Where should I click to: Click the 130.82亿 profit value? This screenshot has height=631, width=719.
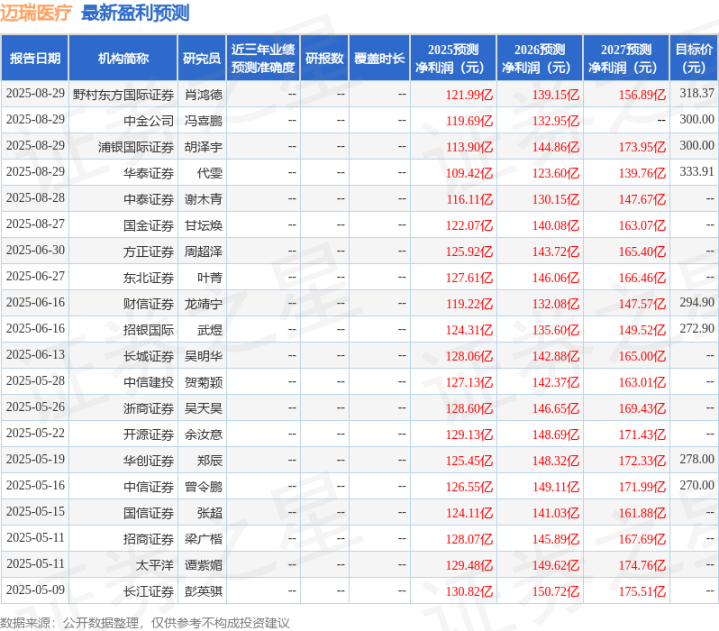(469, 592)
